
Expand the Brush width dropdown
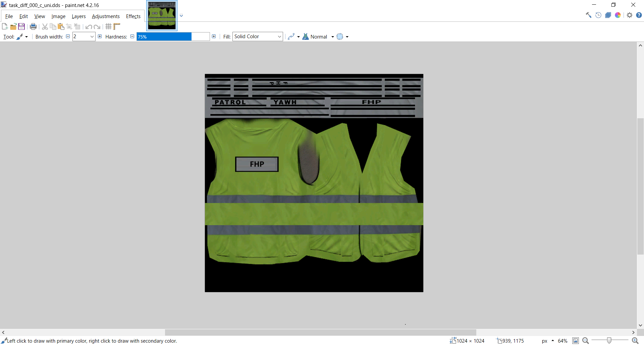(x=92, y=37)
